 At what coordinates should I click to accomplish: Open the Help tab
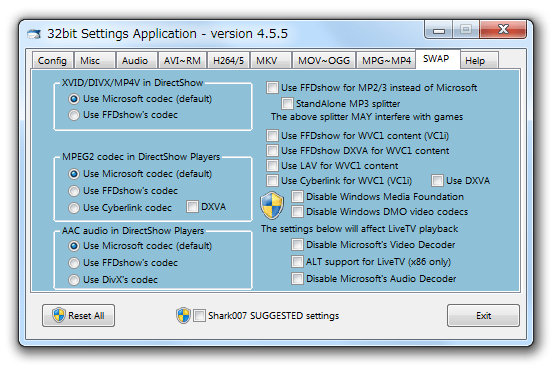[x=480, y=61]
